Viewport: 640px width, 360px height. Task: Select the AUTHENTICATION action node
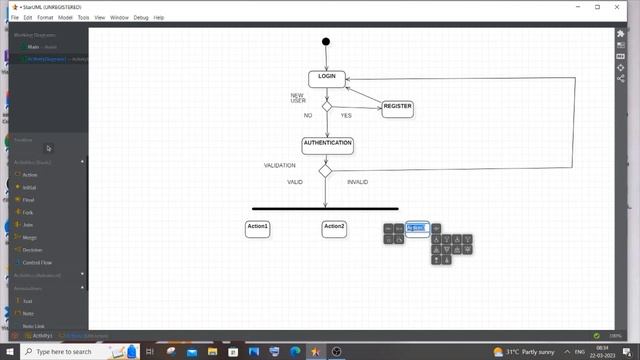coord(327,146)
